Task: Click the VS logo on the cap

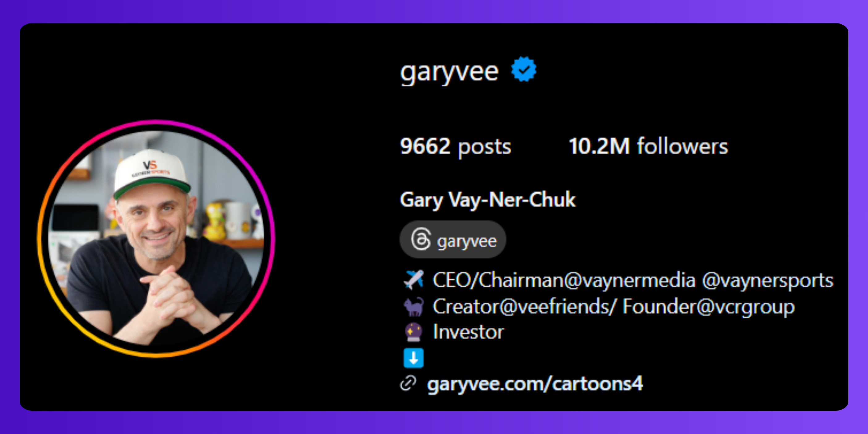Action: [150, 165]
